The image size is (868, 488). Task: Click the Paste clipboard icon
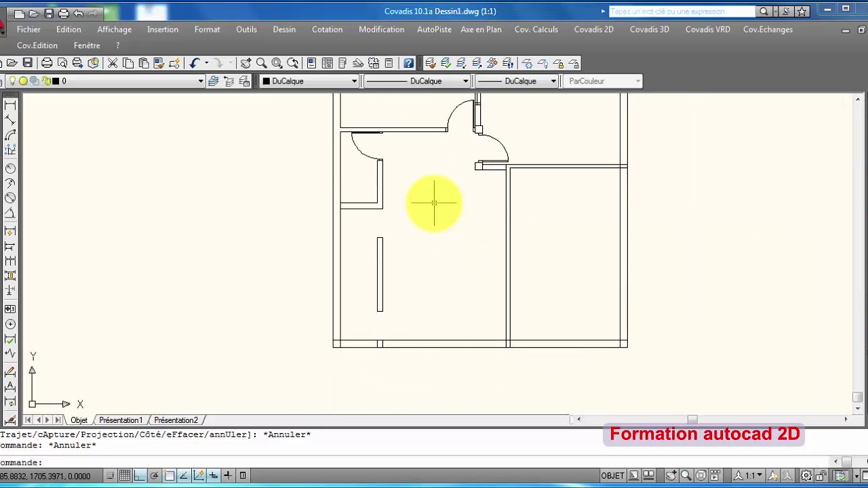tap(144, 63)
